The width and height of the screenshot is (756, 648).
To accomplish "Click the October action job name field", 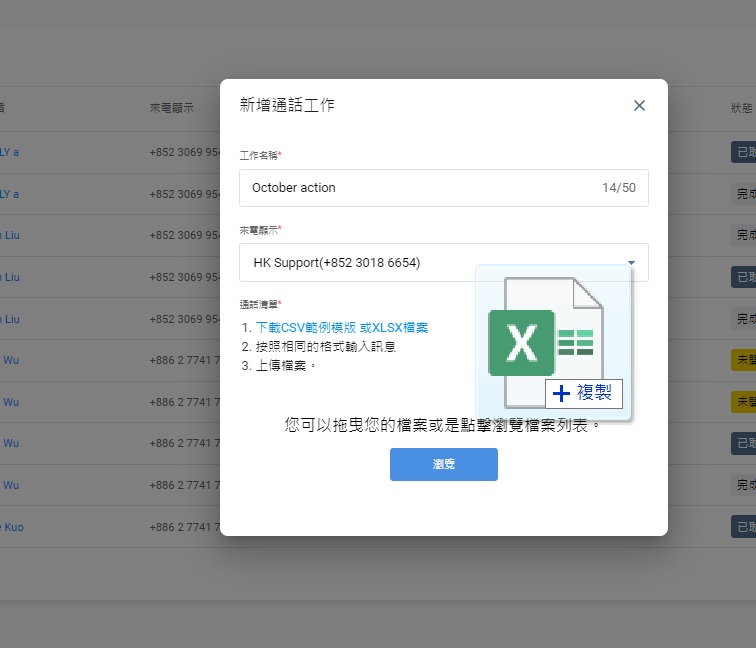I will click(x=444, y=188).
